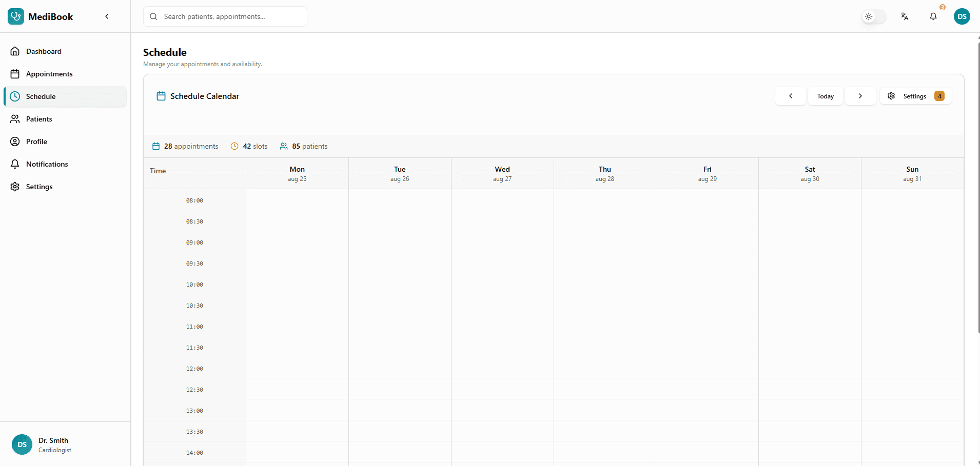Click the DS user avatar at top right
Image resolution: width=980 pixels, height=466 pixels.
962,16
